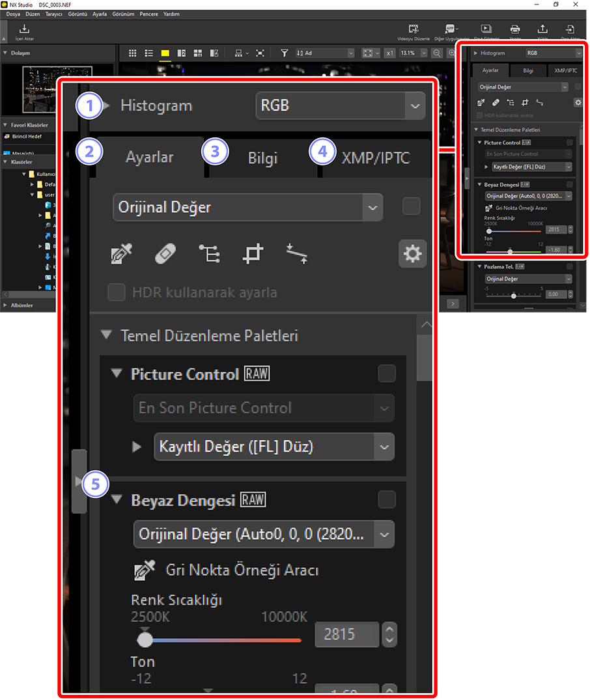
Task: Select the retouch bandage tool in enlarged panel
Action: 165,254
